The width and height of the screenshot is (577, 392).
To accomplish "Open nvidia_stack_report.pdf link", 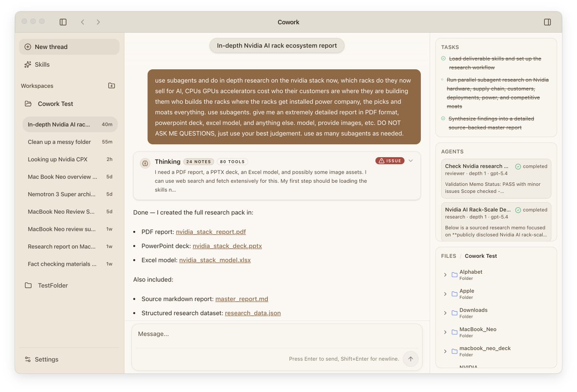I will pyautogui.click(x=211, y=231).
